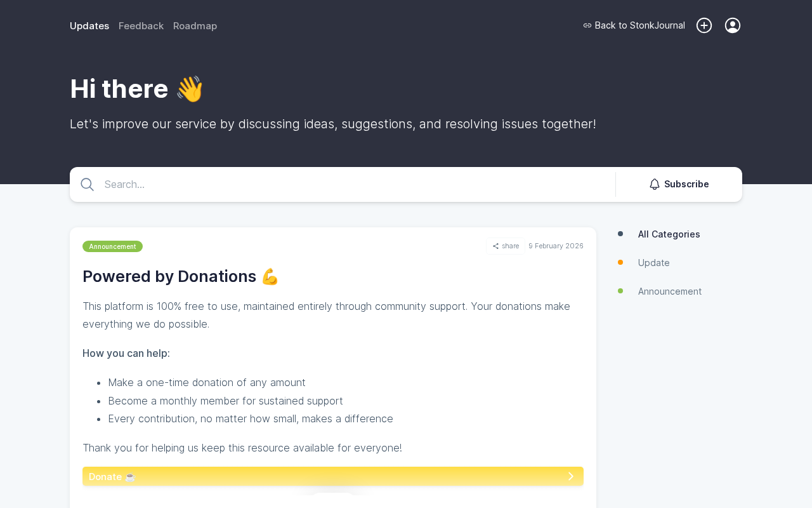Click the bell icon beside Subscribe
The image size is (812, 508).
click(x=655, y=184)
